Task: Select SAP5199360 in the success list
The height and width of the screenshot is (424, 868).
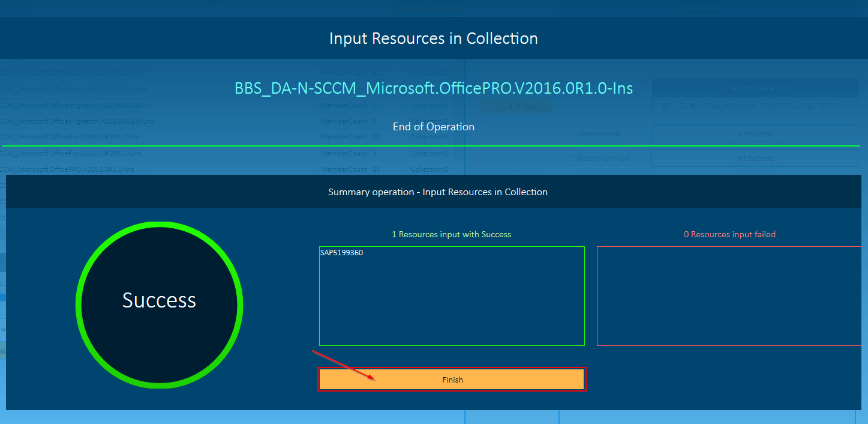Action: 341,253
